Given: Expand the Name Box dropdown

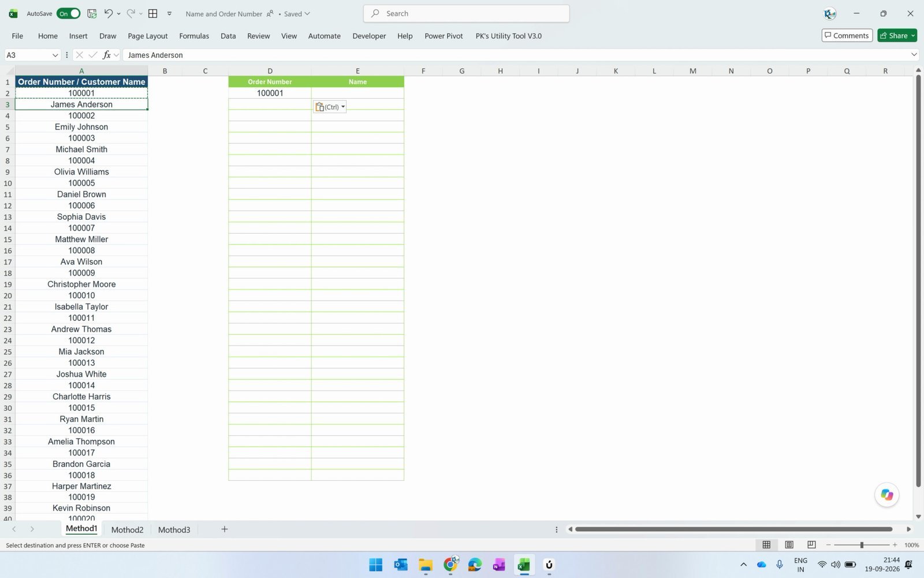Looking at the screenshot, I should click(x=55, y=55).
